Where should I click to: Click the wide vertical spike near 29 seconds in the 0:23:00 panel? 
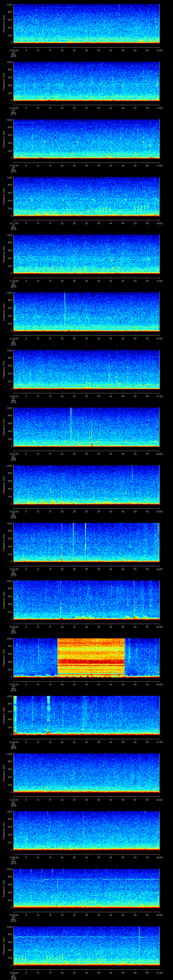coord(85,540)
